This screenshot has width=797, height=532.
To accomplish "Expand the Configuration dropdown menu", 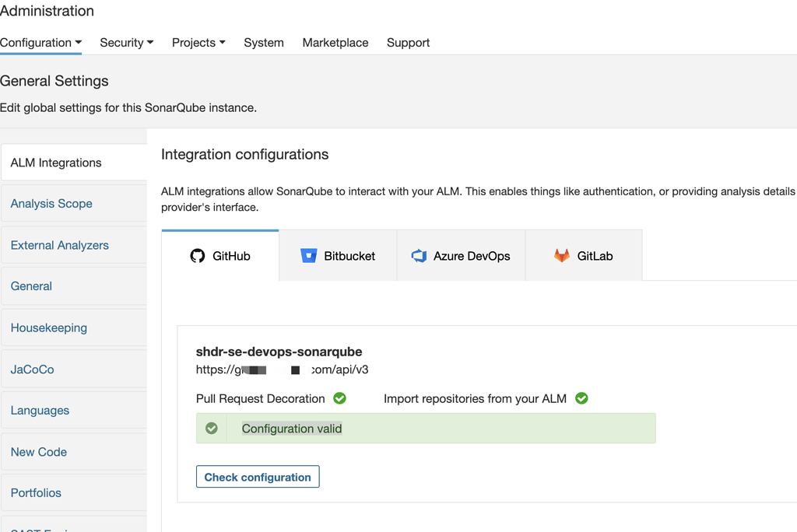I will [41, 43].
